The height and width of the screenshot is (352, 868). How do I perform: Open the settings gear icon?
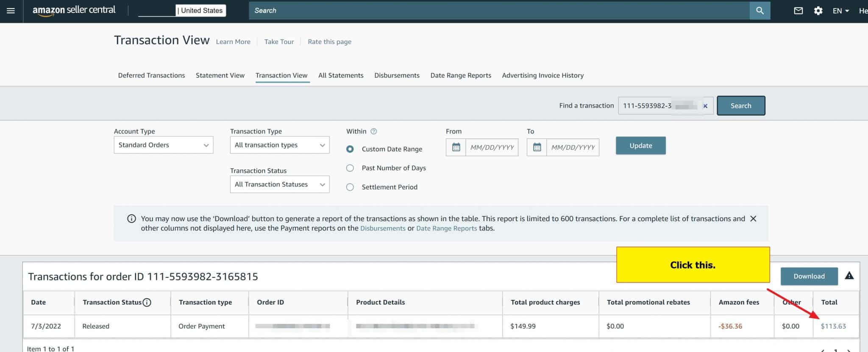point(818,11)
